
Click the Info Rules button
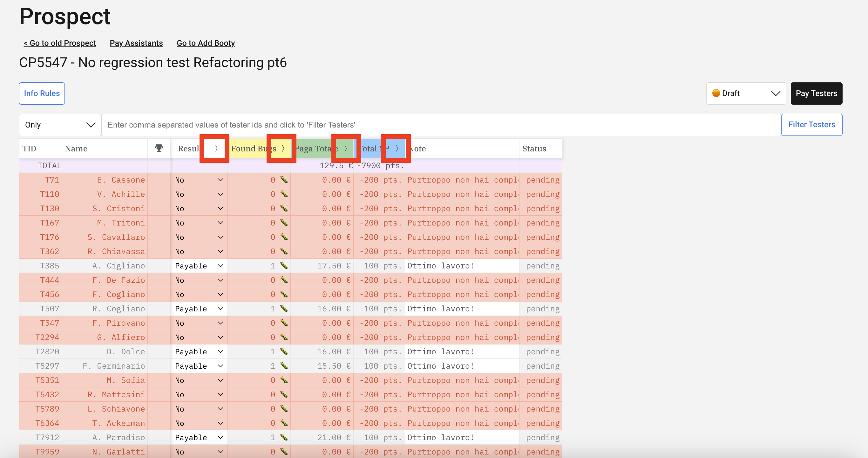coord(42,94)
